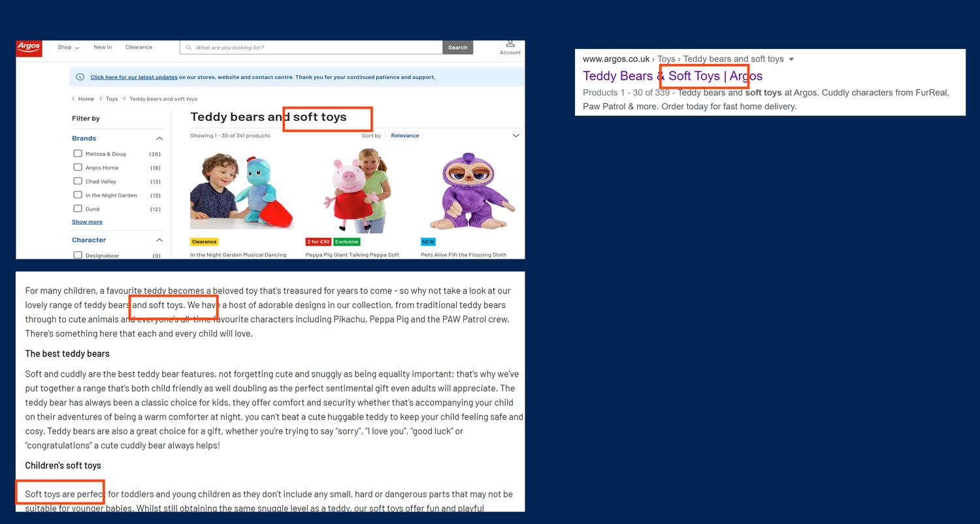Viewport: 980px width, 524px height.
Task: Open the Sort by Relevance dropdown
Action: pyautogui.click(x=455, y=136)
